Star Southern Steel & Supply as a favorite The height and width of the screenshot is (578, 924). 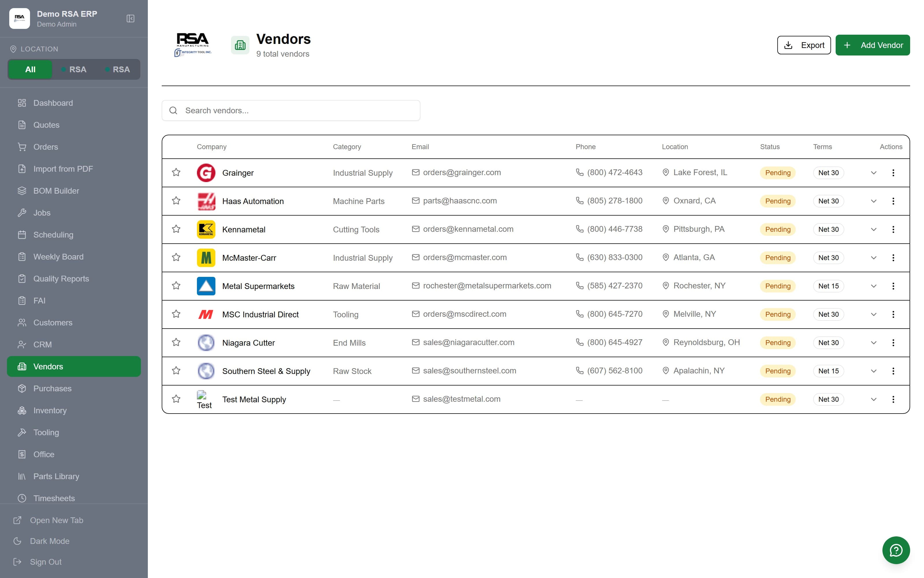pyautogui.click(x=176, y=370)
